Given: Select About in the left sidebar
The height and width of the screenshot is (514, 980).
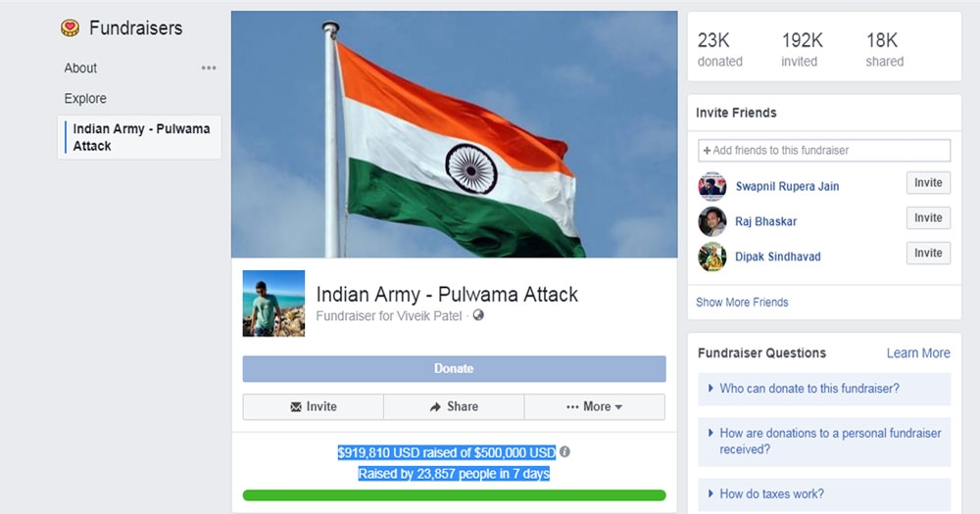Looking at the screenshot, I should click(80, 69).
